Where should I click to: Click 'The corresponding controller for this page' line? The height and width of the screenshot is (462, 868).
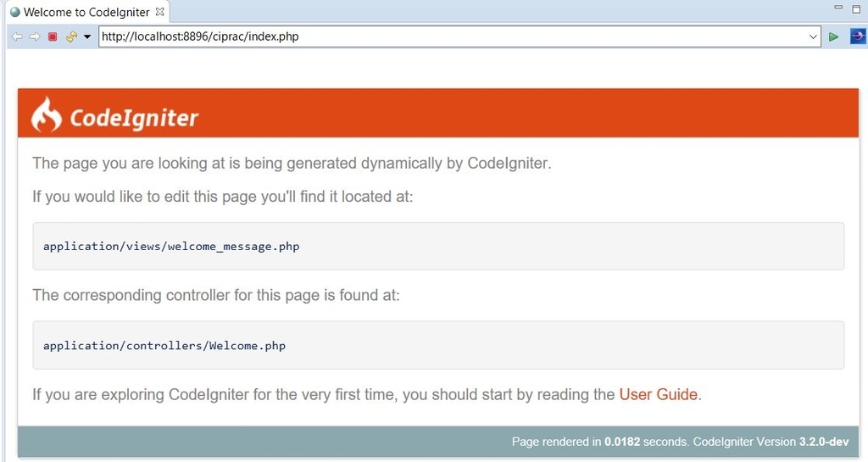click(216, 295)
